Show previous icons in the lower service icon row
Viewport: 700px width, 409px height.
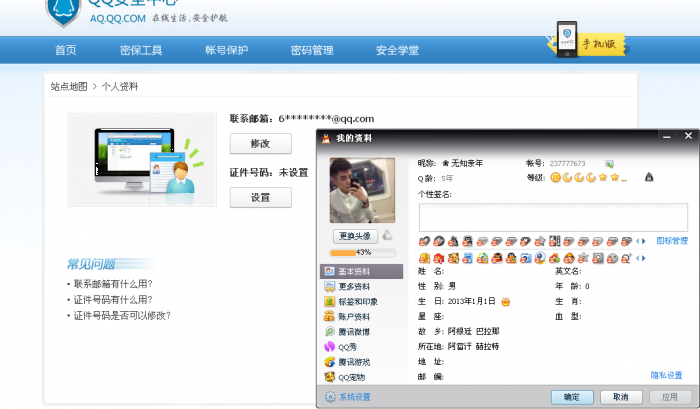coord(638,258)
